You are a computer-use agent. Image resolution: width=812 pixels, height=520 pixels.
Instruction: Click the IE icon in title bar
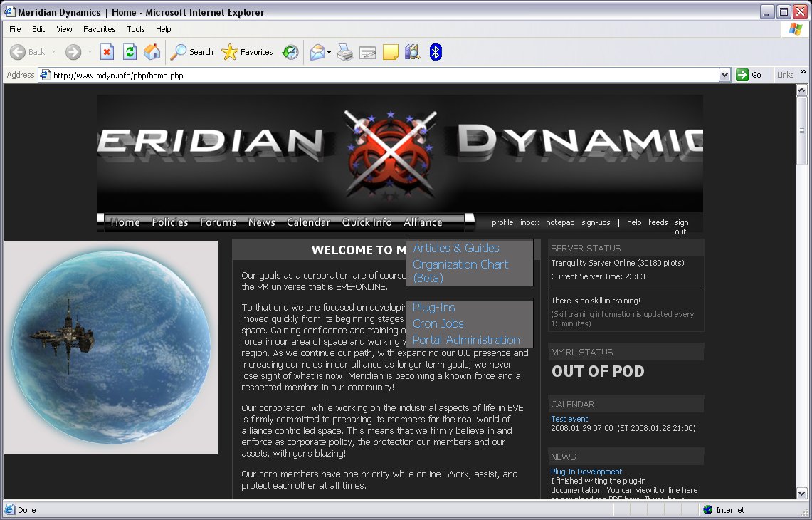point(9,11)
